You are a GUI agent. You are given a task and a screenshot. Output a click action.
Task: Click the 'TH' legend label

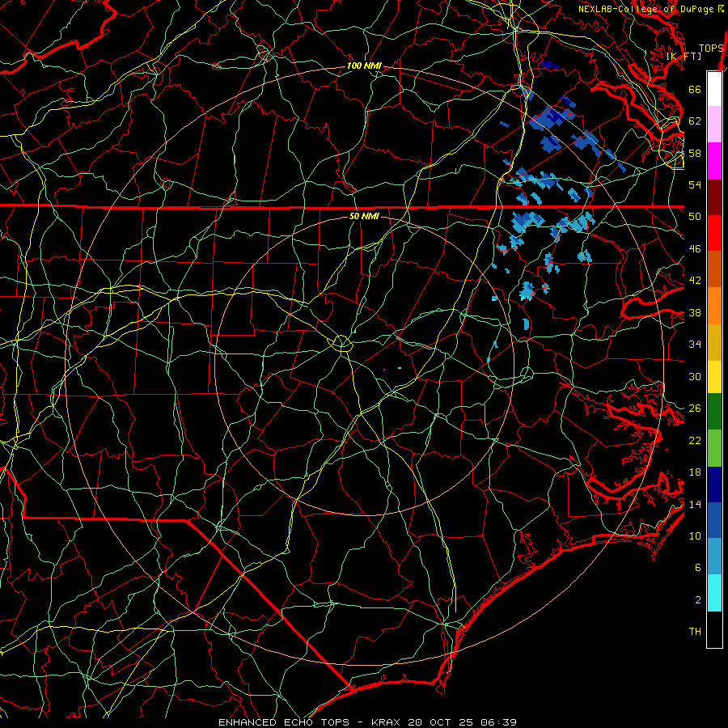pyautogui.click(x=695, y=631)
